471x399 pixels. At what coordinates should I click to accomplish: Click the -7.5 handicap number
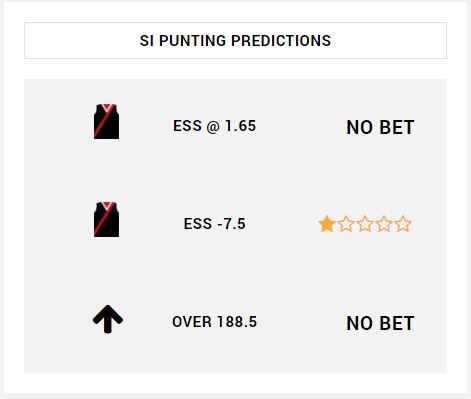tap(231, 224)
